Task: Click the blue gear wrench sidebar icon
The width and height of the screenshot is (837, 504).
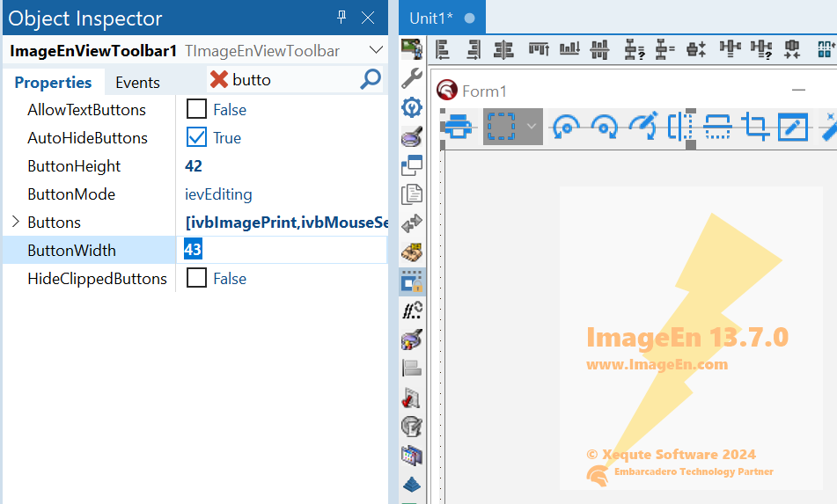Action: click(x=412, y=107)
